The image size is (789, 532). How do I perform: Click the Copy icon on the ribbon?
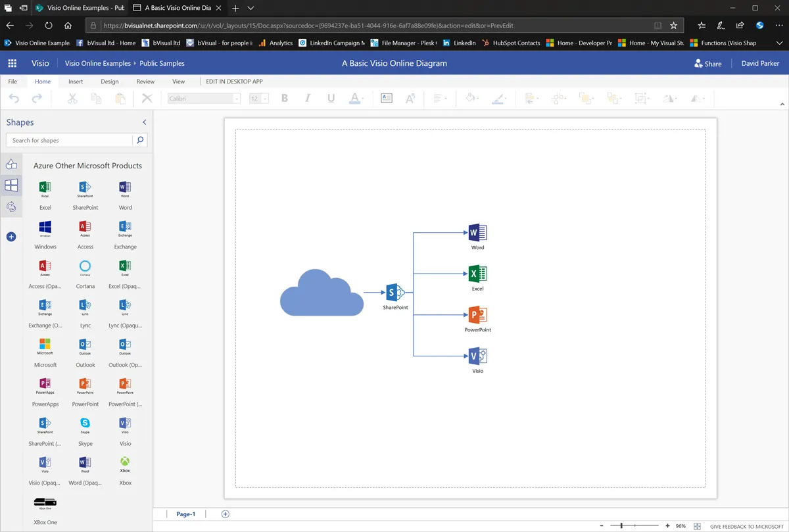96,97
